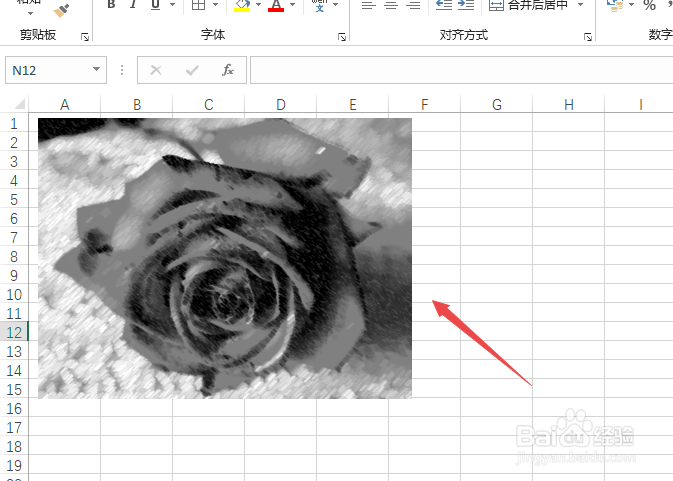The image size is (673, 481).
Task: Select column E header
Action: point(352,104)
